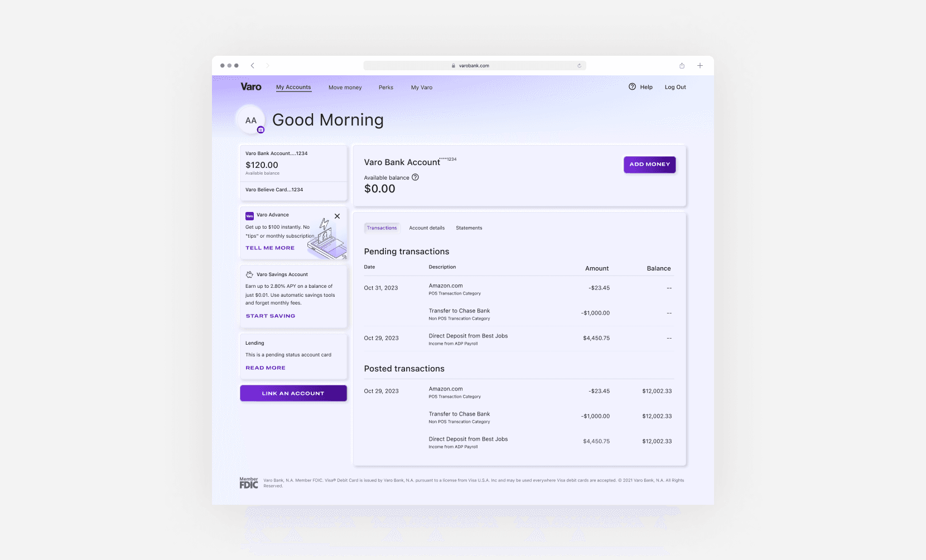Open the browser share icon
Viewport: 926px width, 560px height.
pyautogui.click(x=682, y=66)
